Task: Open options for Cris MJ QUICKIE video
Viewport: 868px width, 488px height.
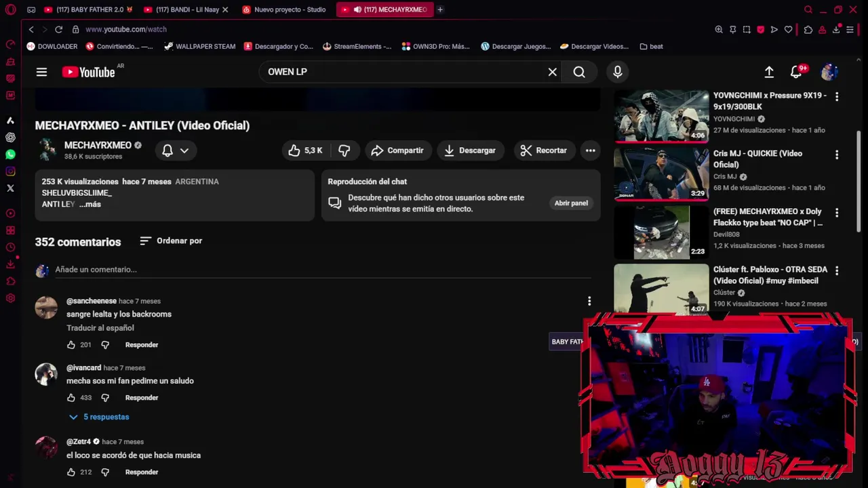Action: pyautogui.click(x=837, y=155)
